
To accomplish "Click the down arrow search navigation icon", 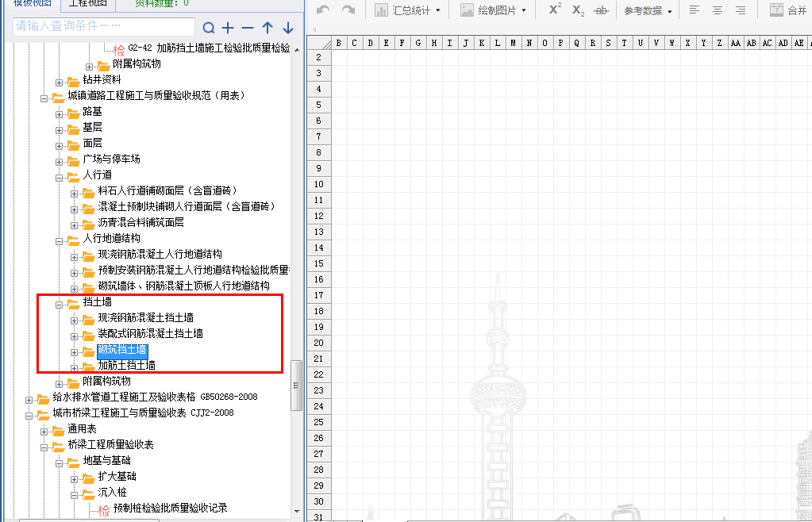I will (x=287, y=29).
